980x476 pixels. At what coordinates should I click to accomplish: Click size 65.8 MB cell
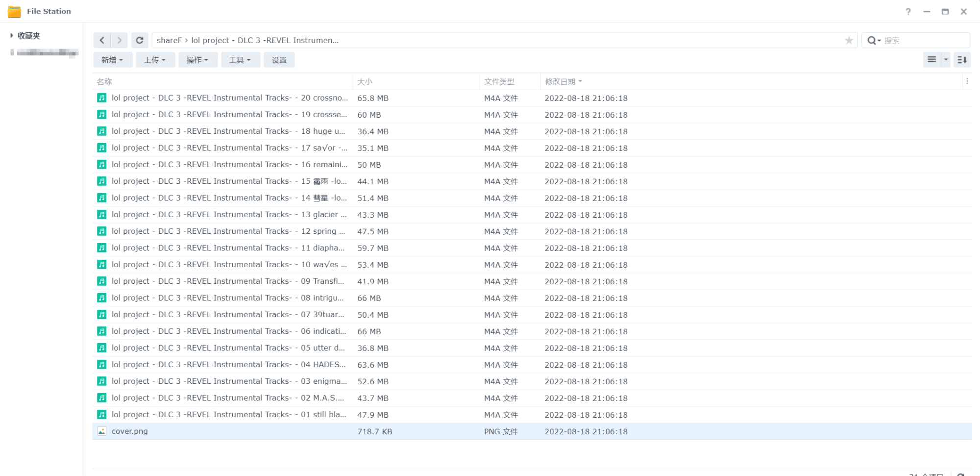point(373,98)
